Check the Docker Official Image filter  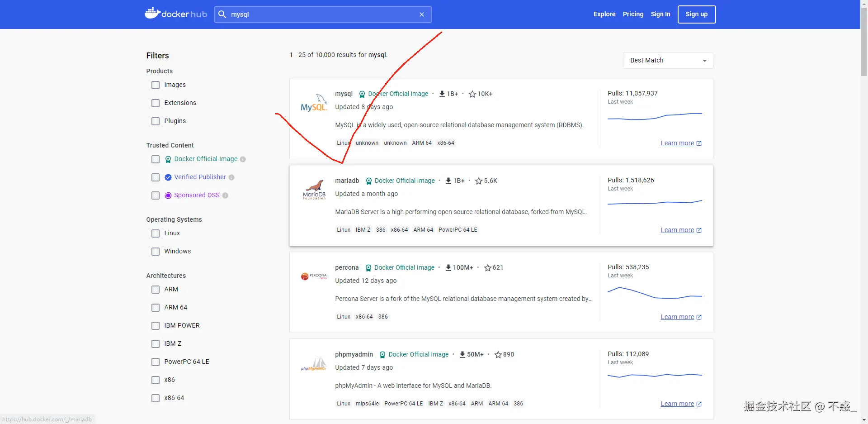[x=156, y=159]
